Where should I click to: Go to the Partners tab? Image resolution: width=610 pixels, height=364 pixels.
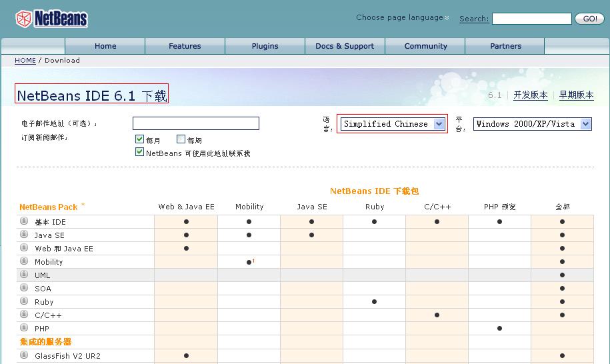(505, 46)
